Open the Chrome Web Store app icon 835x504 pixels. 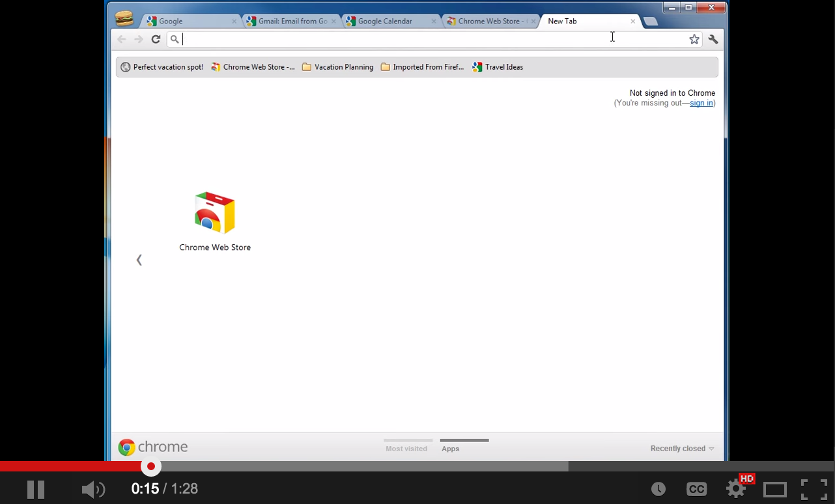coord(215,213)
